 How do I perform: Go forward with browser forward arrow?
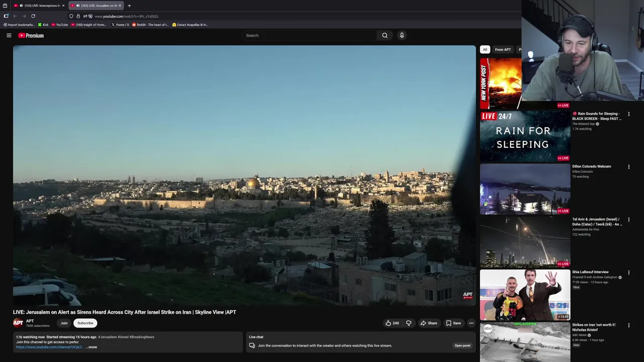[x=24, y=16]
